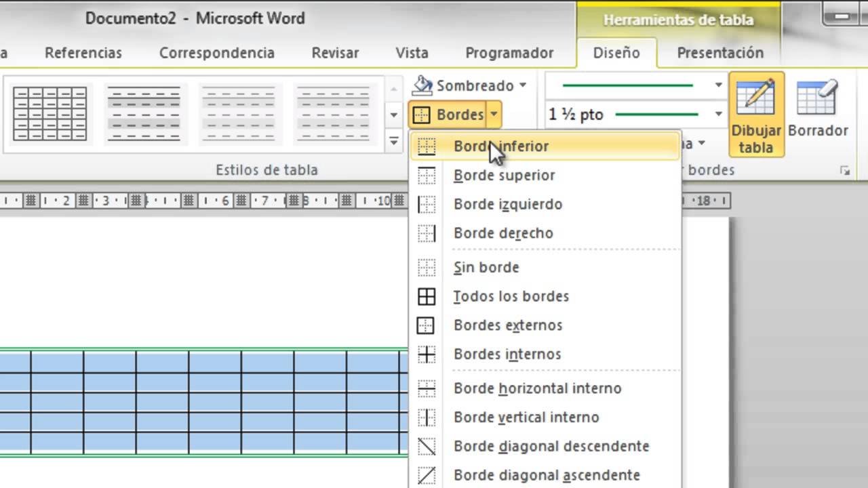Open the Sombreado dropdown arrow
868x488 pixels.
coord(523,85)
